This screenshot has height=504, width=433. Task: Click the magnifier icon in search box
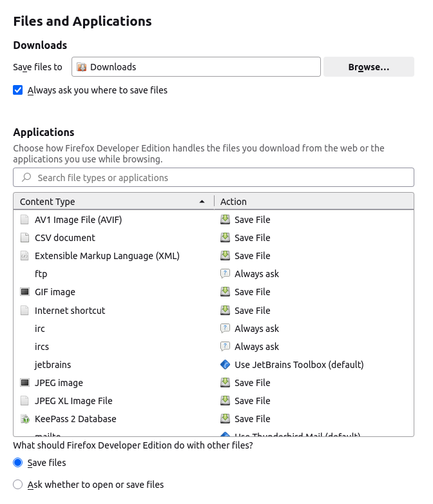click(x=26, y=177)
